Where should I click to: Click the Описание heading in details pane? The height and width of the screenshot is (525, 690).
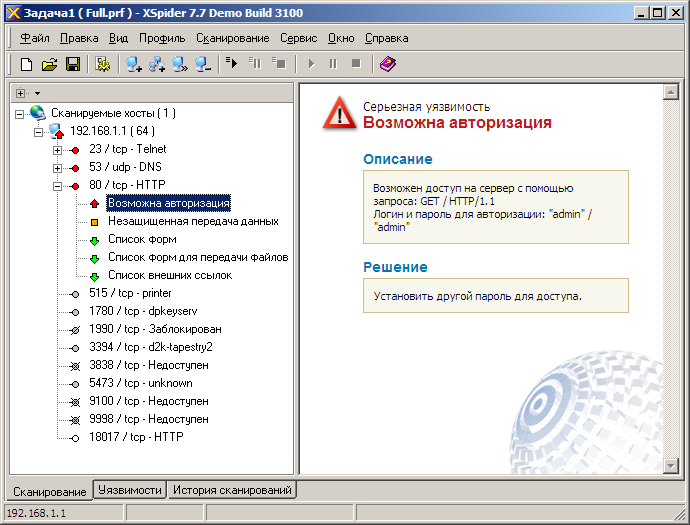click(x=398, y=159)
